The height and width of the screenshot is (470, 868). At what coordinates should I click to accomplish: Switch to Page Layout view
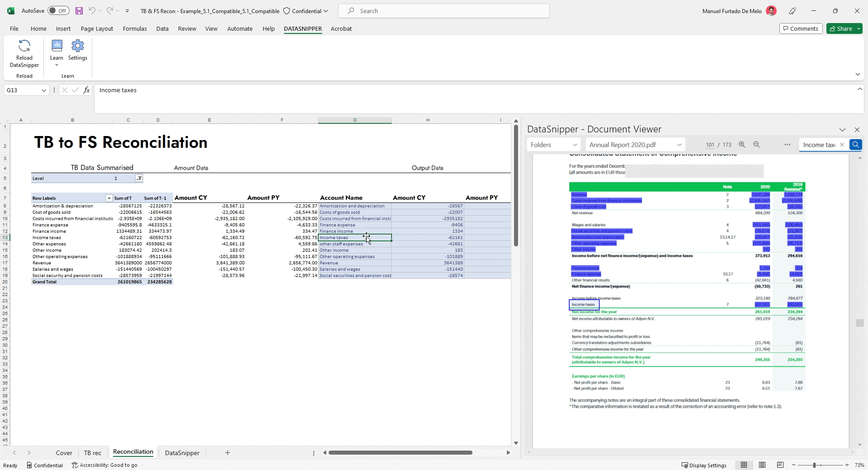(x=762, y=465)
